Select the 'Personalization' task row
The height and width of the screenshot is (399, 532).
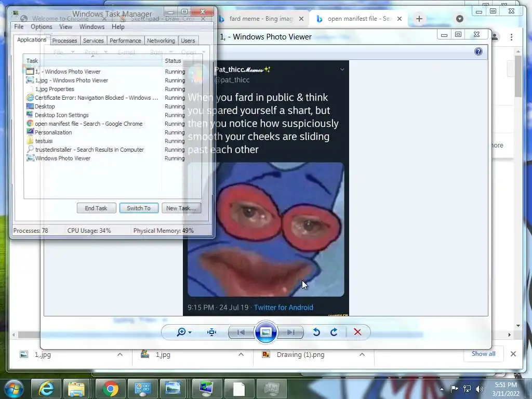point(105,132)
